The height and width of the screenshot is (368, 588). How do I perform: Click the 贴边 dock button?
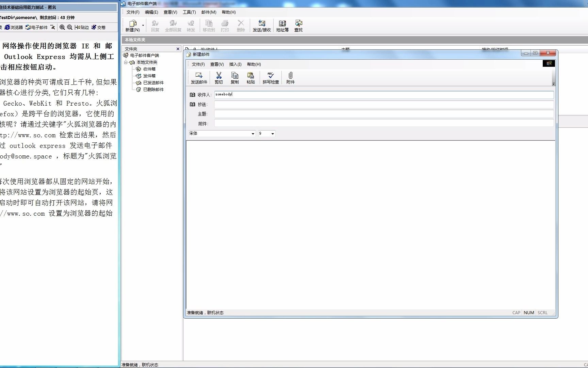click(82, 27)
